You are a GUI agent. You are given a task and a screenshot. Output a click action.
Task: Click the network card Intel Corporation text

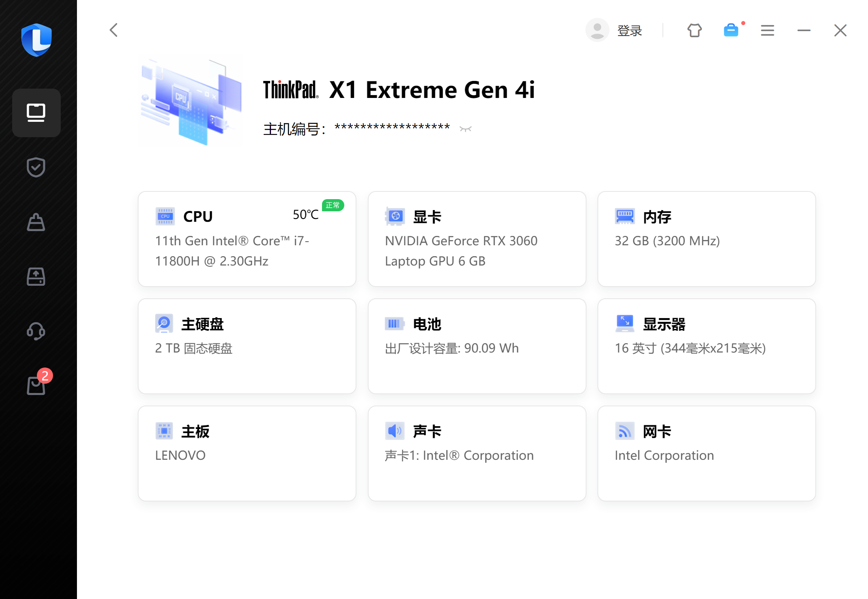coord(664,455)
